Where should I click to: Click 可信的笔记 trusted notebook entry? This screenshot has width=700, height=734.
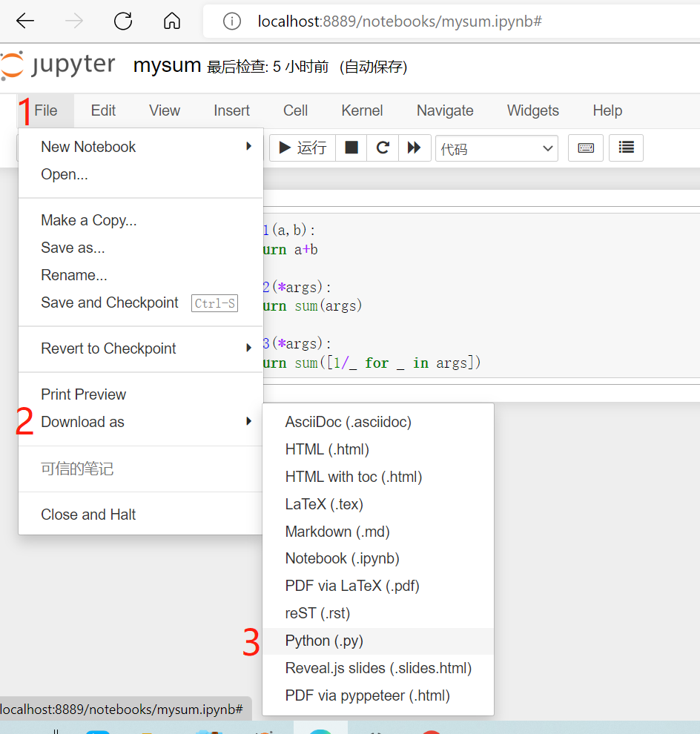point(140,469)
